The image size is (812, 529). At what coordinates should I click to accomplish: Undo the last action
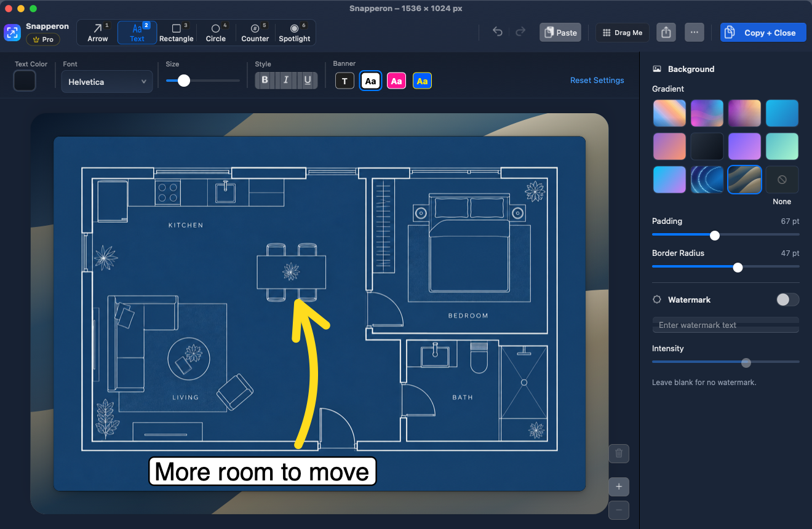(x=498, y=32)
